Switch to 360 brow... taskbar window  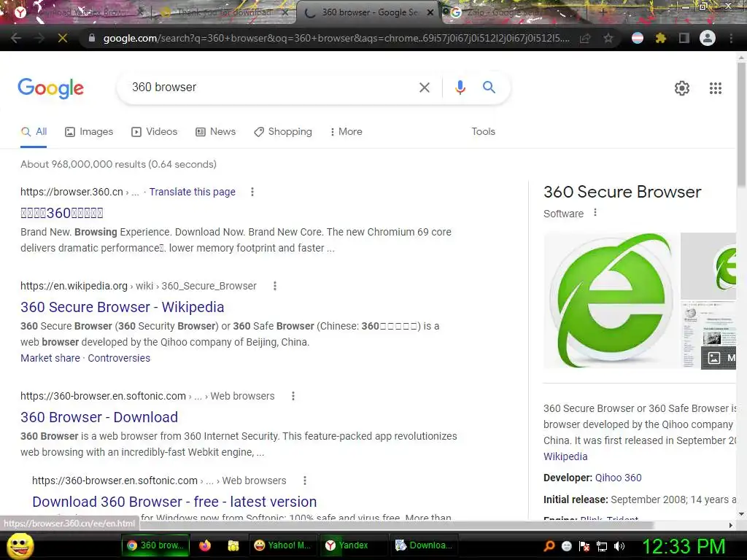point(156,545)
